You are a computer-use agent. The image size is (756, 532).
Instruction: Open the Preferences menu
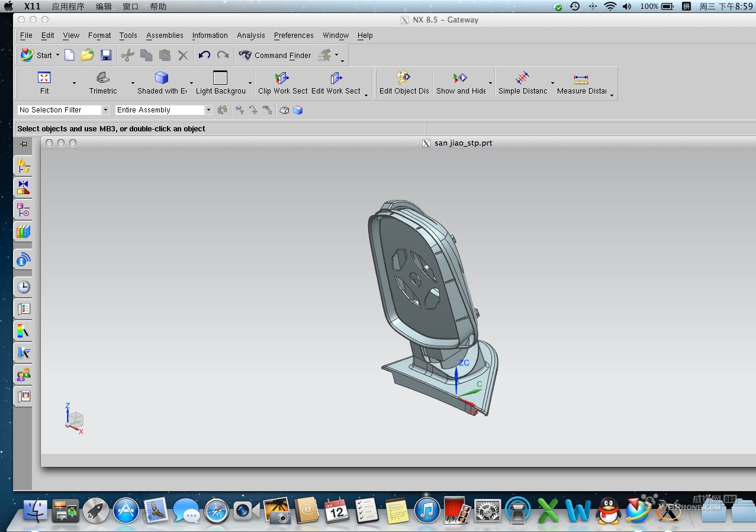point(294,36)
